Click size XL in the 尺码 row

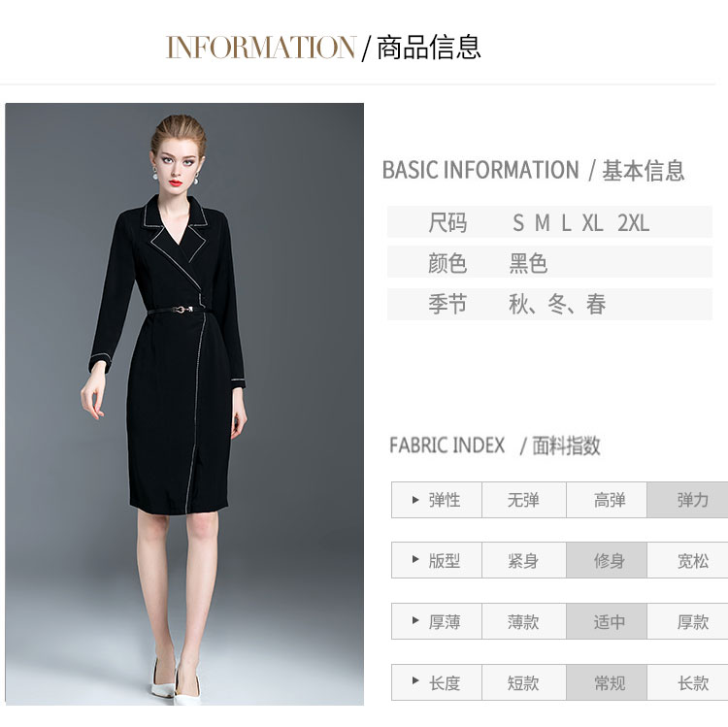592,223
